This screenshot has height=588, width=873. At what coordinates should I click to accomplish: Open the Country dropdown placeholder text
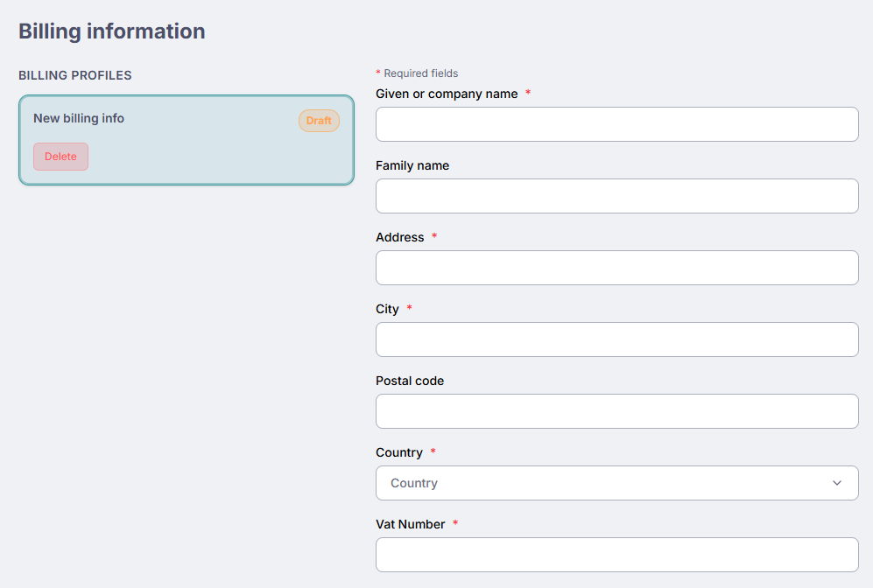coord(414,483)
